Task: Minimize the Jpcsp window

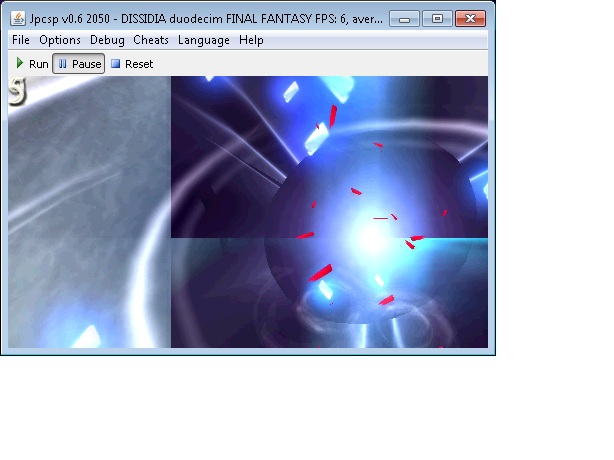Action: (405, 19)
